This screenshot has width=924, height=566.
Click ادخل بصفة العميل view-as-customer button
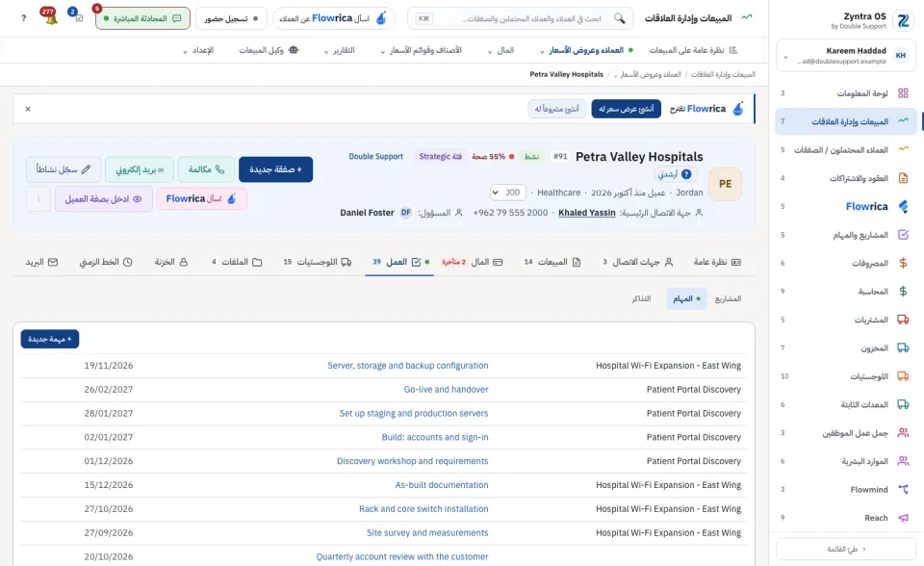[104, 199]
